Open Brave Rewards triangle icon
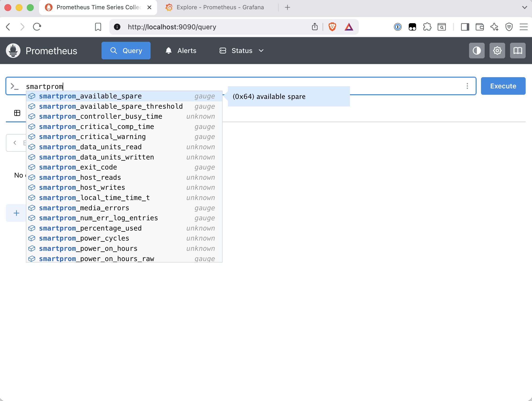The image size is (532, 401). tap(349, 27)
